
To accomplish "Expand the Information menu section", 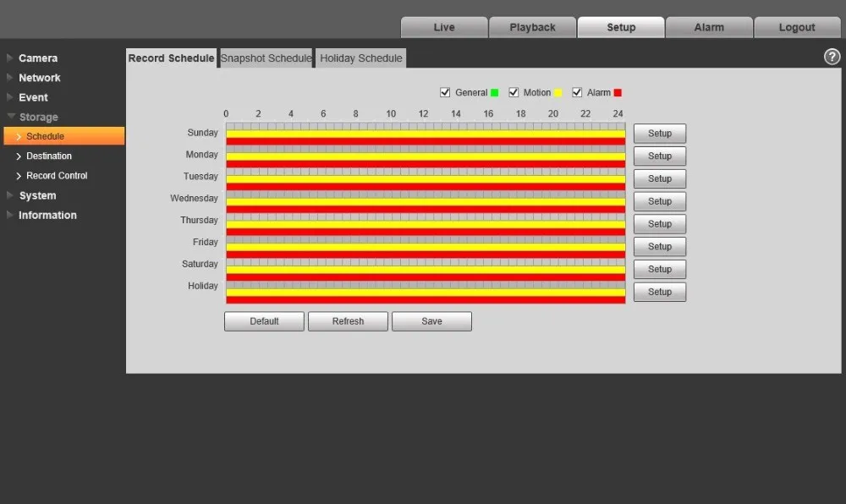I will point(47,215).
